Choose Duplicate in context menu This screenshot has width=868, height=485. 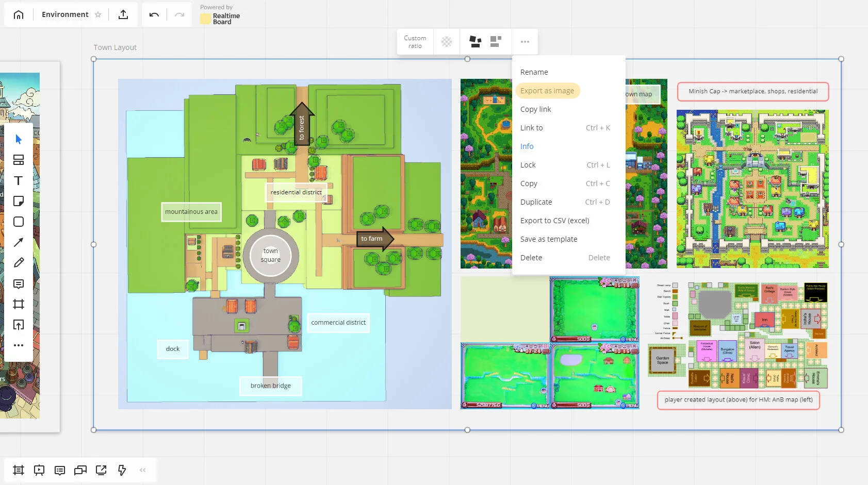568,202
